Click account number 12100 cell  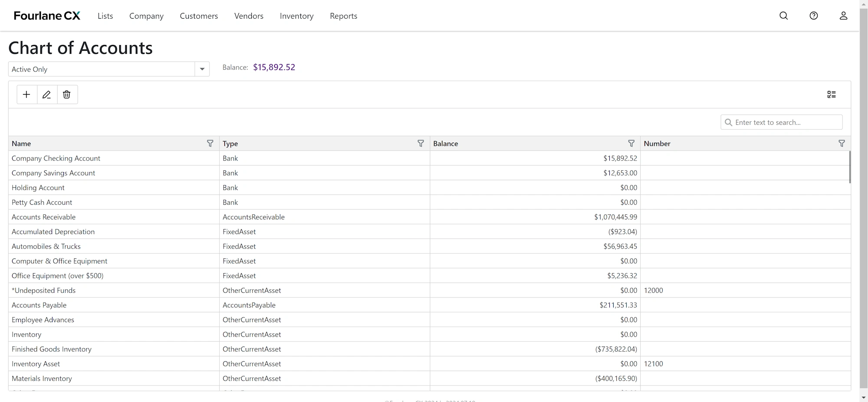[x=745, y=364]
